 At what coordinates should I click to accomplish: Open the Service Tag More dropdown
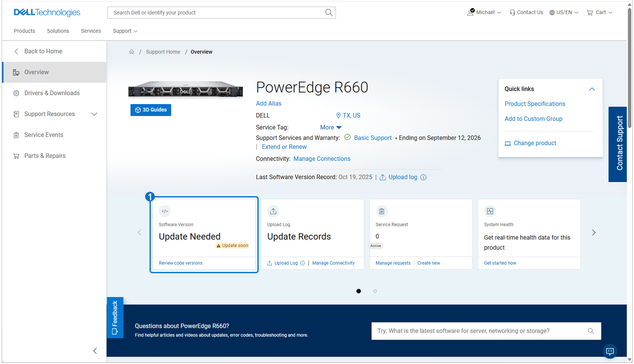pyautogui.click(x=331, y=127)
